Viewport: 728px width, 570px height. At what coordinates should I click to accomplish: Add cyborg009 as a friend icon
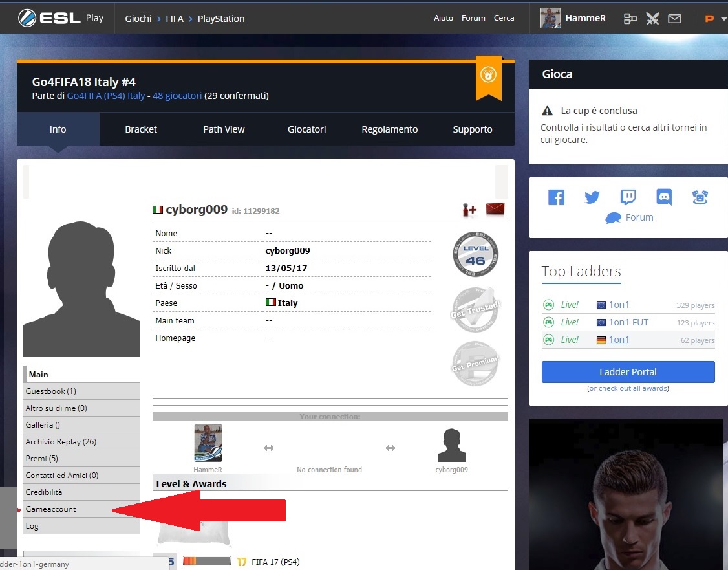click(469, 210)
